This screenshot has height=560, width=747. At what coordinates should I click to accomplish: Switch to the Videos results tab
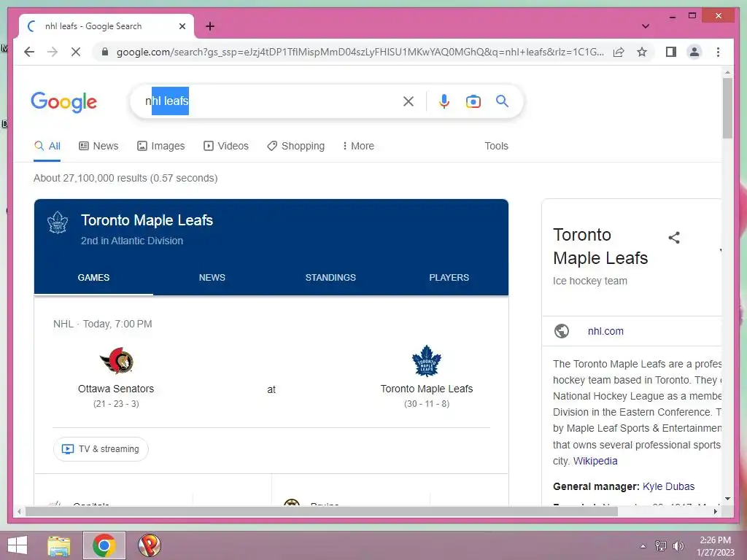point(226,146)
